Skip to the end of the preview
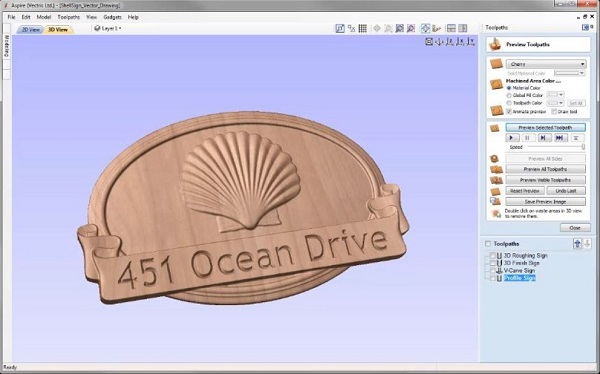 pos(560,138)
